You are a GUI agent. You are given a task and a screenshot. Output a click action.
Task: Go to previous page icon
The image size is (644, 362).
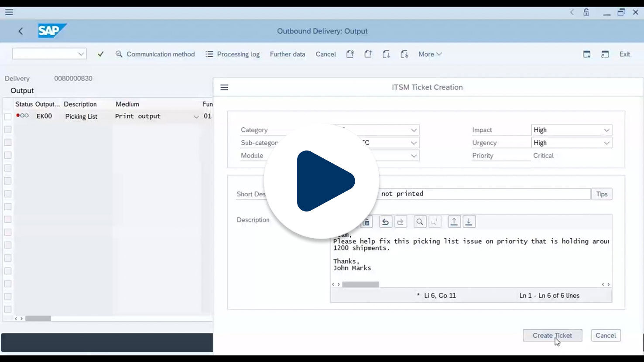pos(368,54)
